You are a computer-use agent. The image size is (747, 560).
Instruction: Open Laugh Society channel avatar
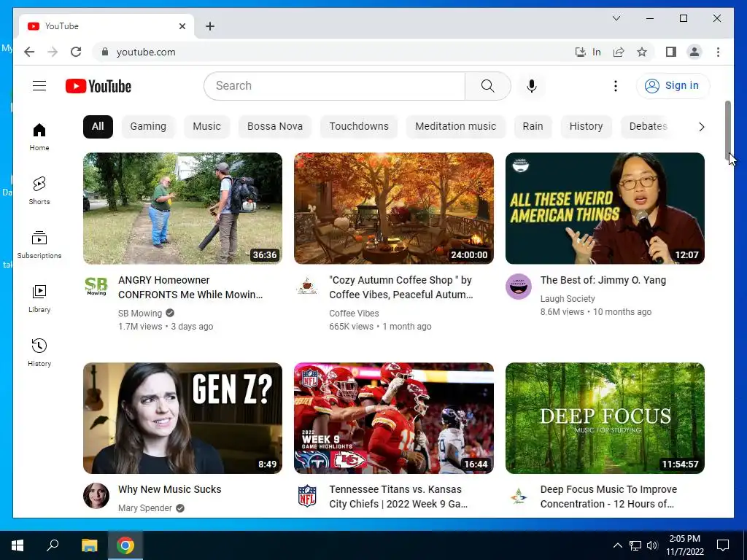(519, 286)
